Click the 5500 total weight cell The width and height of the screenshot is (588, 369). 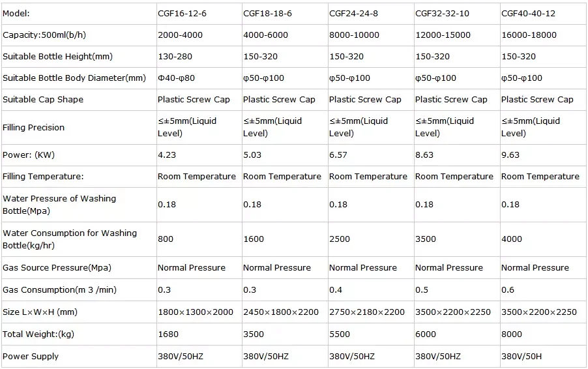[339, 334]
